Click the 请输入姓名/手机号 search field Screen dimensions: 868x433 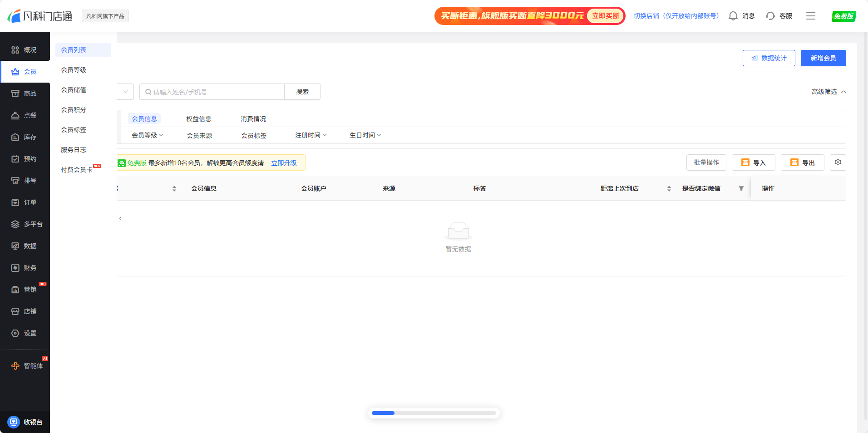[x=212, y=91]
